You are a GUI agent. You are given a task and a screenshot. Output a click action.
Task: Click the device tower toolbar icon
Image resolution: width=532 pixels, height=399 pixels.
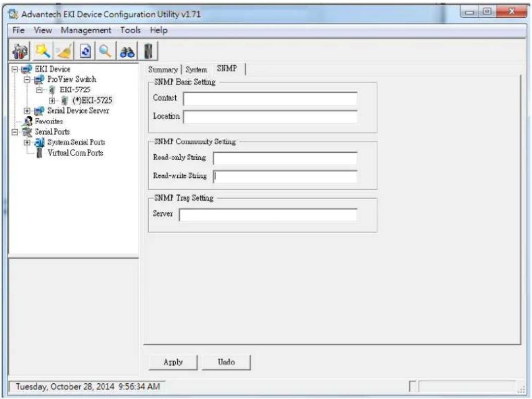tap(148, 52)
